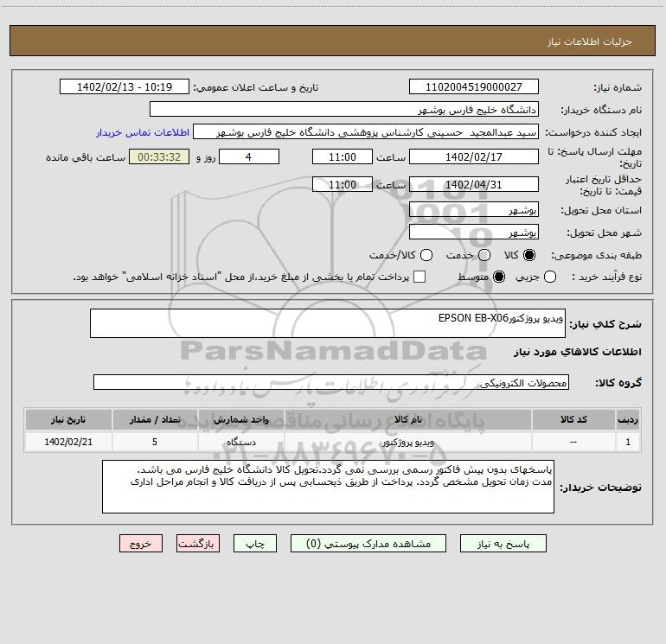Click the پاسخ به نیاز button
666x644 pixels.
tap(503, 544)
